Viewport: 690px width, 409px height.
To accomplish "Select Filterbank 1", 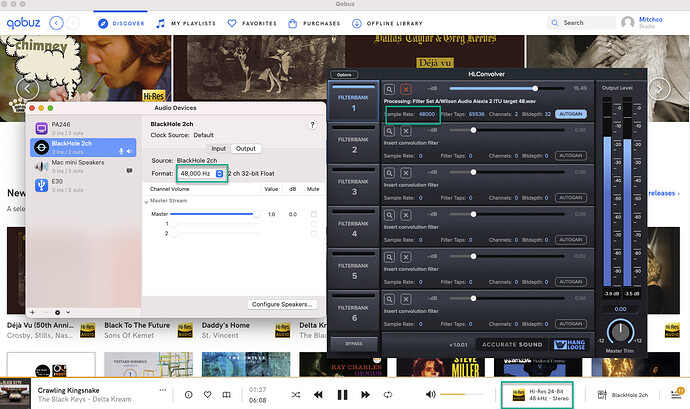I will point(353,102).
